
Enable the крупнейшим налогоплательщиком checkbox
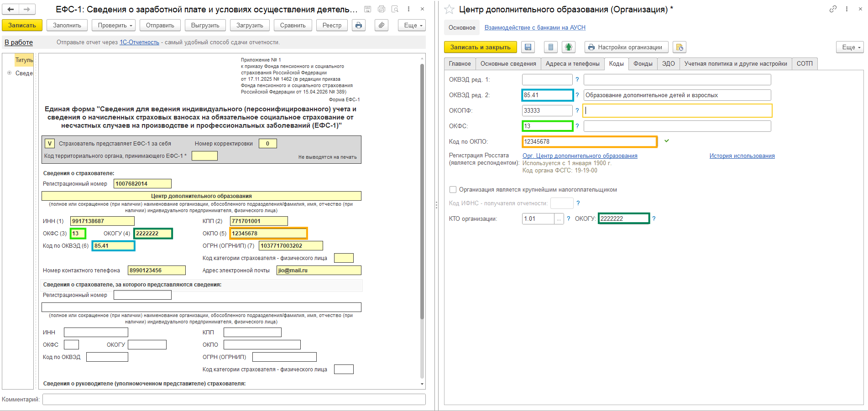click(453, 189)
